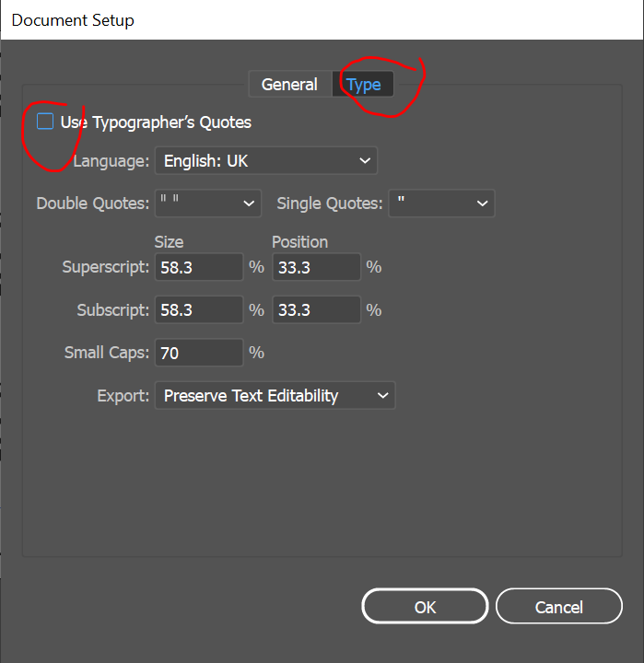Open the Export dropdown showing Preserve Text Editability
Viewport: 644px width, 663px height.
[275, 396]
